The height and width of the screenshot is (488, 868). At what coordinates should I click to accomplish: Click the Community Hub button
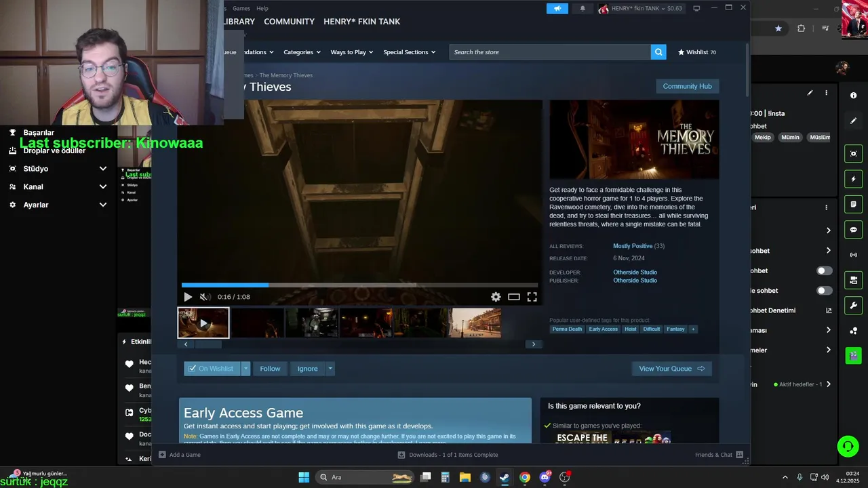(x=687, y=86)
